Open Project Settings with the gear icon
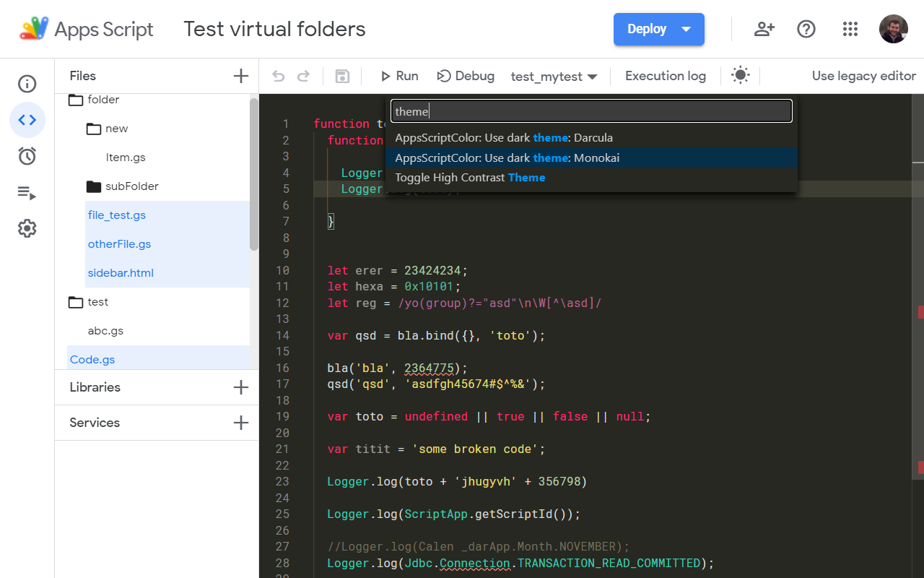Screen dimensions: 924x578 (27, 228)
